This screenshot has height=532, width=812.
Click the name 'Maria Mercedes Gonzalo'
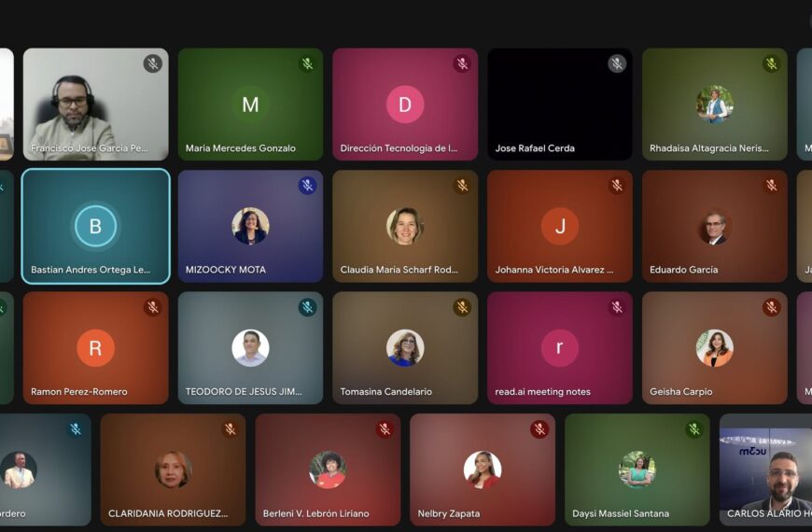tap(240, 148)
